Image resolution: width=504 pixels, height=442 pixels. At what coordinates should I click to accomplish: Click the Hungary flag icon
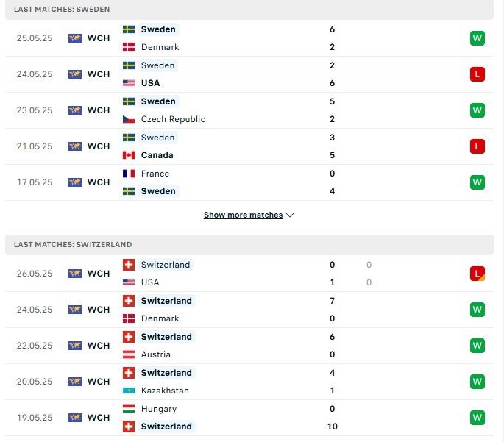[129, 409]
